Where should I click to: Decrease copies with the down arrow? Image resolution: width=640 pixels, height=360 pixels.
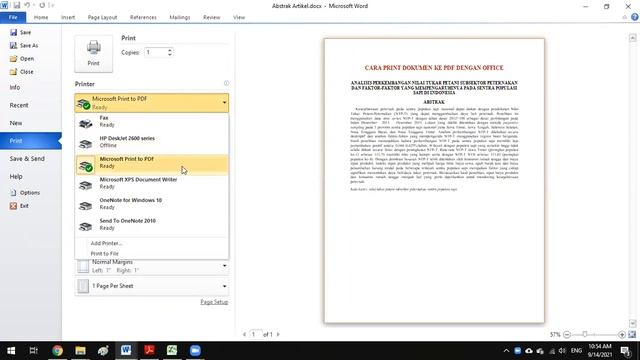(170, 55)
